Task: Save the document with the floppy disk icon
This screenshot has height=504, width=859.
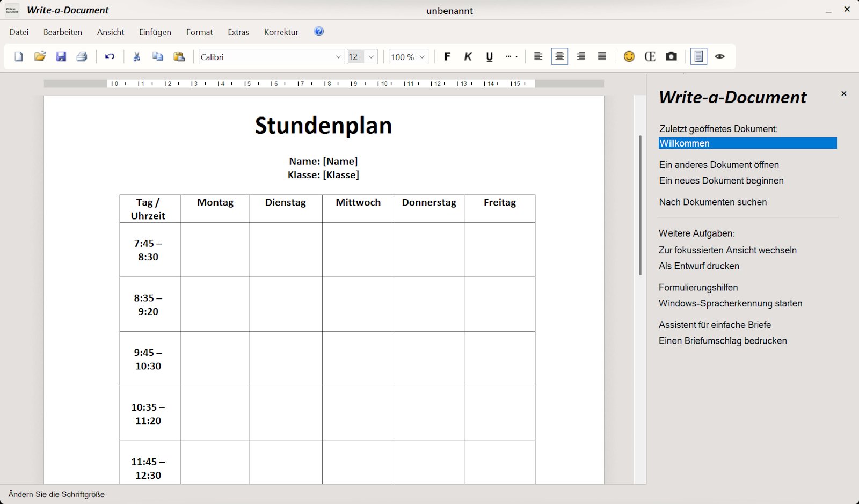Action: [61, 56]
